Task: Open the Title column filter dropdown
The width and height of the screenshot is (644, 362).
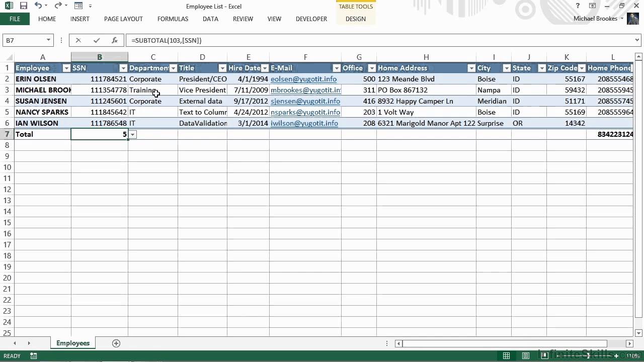Action: [x=222, y=68]
